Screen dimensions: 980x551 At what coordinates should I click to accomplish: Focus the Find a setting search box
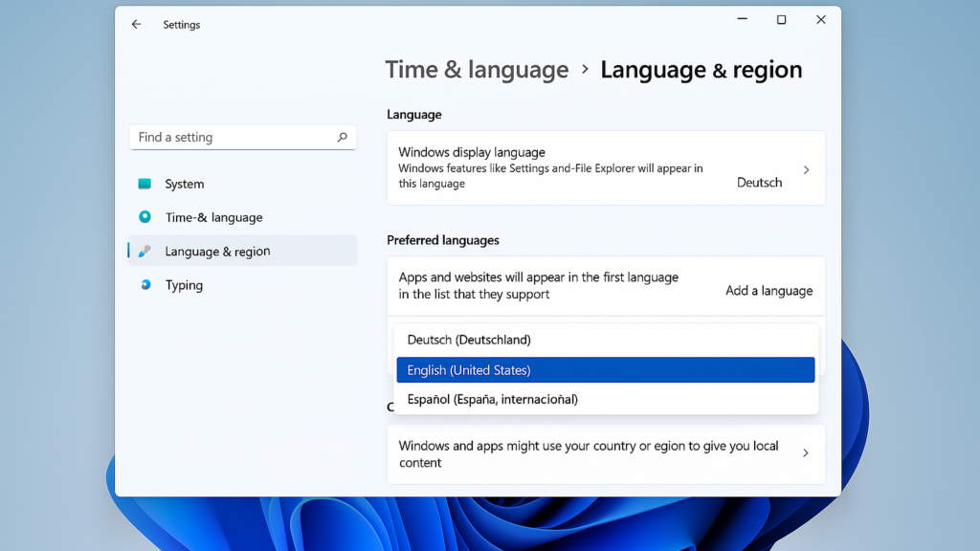click(243, 137)
